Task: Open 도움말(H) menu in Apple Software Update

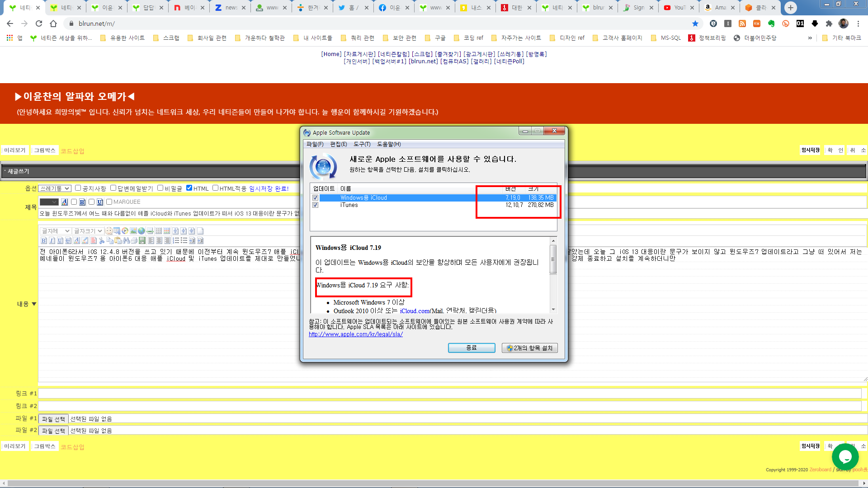Action: click(x=389, y=144)
